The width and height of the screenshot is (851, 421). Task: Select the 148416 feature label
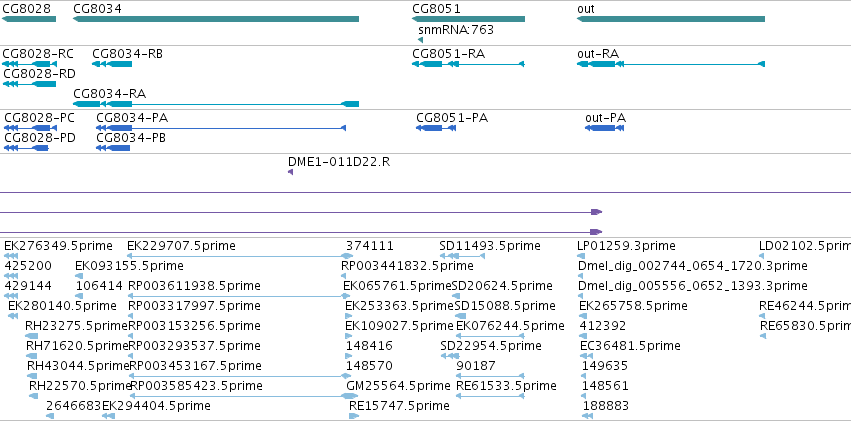point(369,346)
